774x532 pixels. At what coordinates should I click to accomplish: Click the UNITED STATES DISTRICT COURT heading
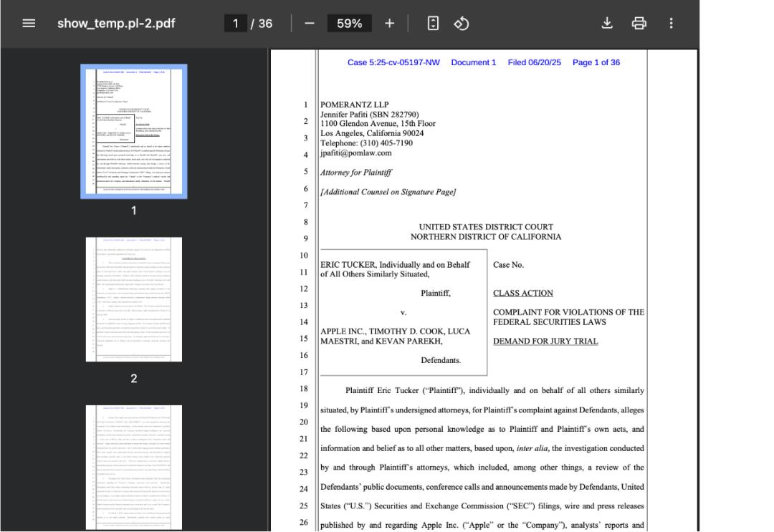click(486, 227)
